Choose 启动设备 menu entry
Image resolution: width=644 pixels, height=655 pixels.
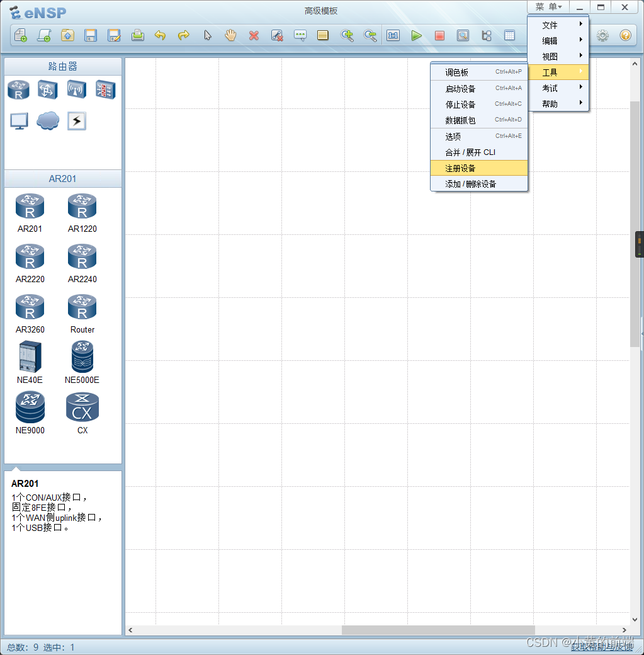coord(479,89)
